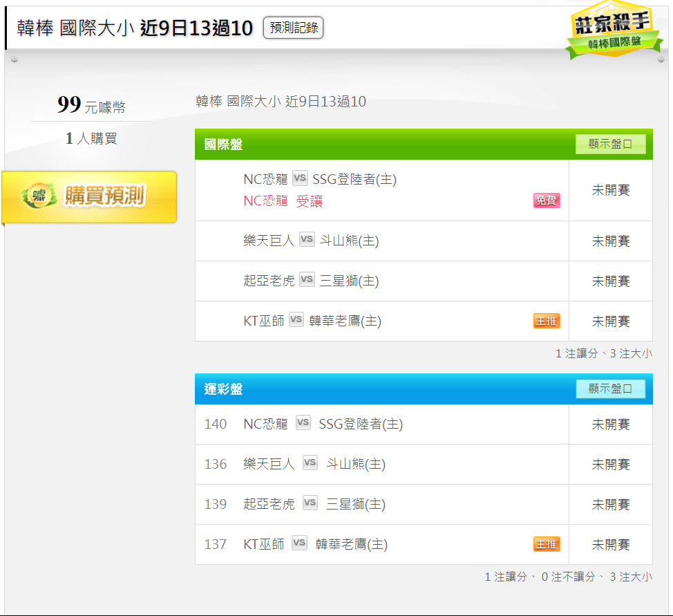This screenshot has width=673, height=616.
Task: Click '韓華老鷹(主)' in 國際盤
Action: [x=345, y=321]
